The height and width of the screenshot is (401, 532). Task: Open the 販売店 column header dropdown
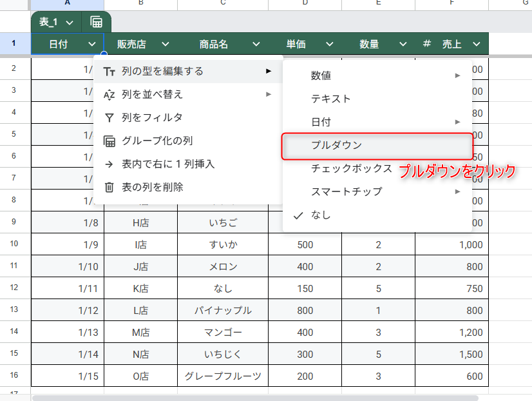click(165, 44)
